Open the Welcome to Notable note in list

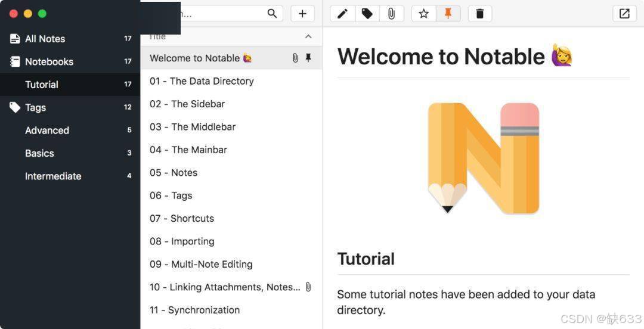point(231,58)
